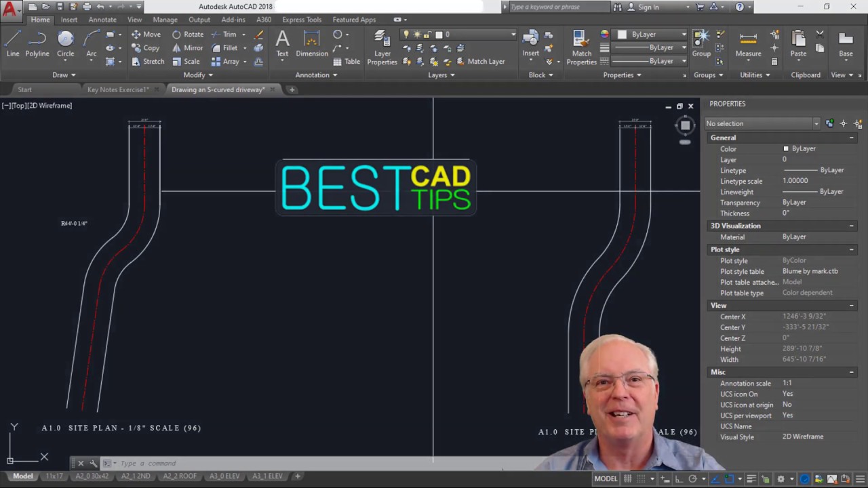Click the Dimension tool
Screen dimensions: 868x488
[x=312, y=43]
